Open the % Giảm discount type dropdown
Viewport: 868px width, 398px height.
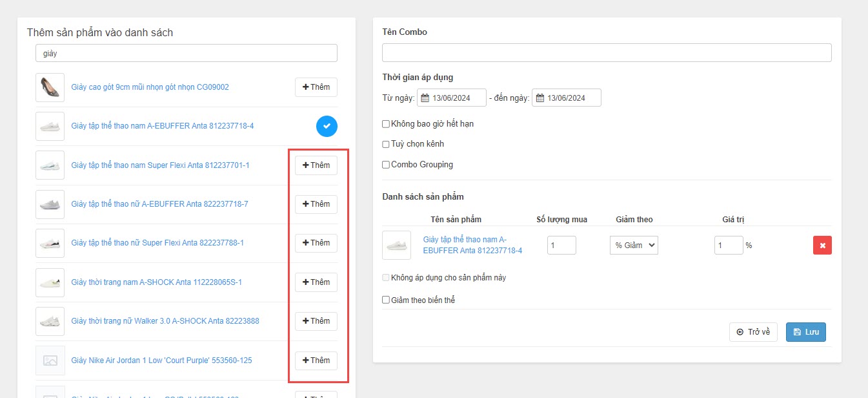click(633, 246)
